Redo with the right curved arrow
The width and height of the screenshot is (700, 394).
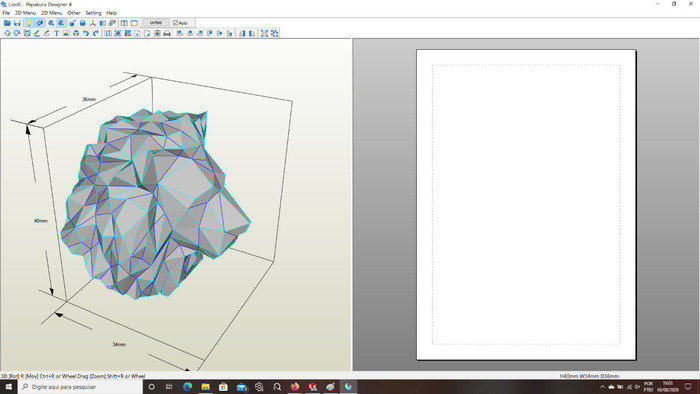click(96, 33)
